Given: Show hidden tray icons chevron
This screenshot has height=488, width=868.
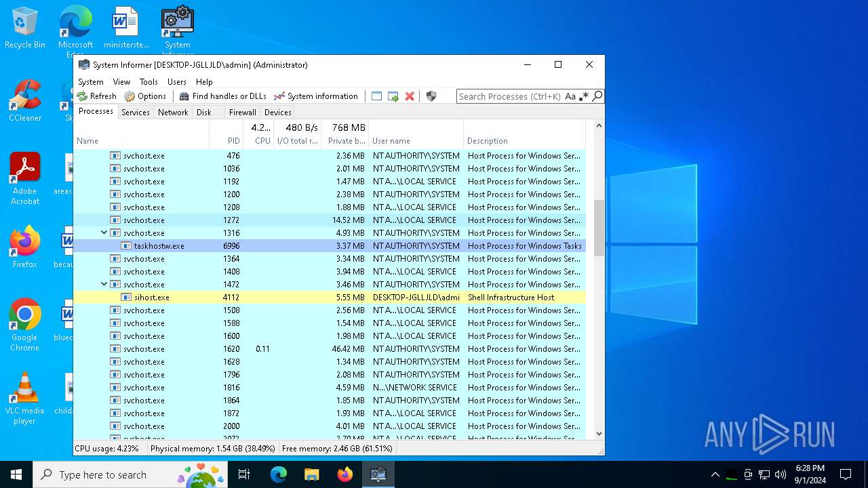Looking at the screenshot, I should tap(715, 474).
